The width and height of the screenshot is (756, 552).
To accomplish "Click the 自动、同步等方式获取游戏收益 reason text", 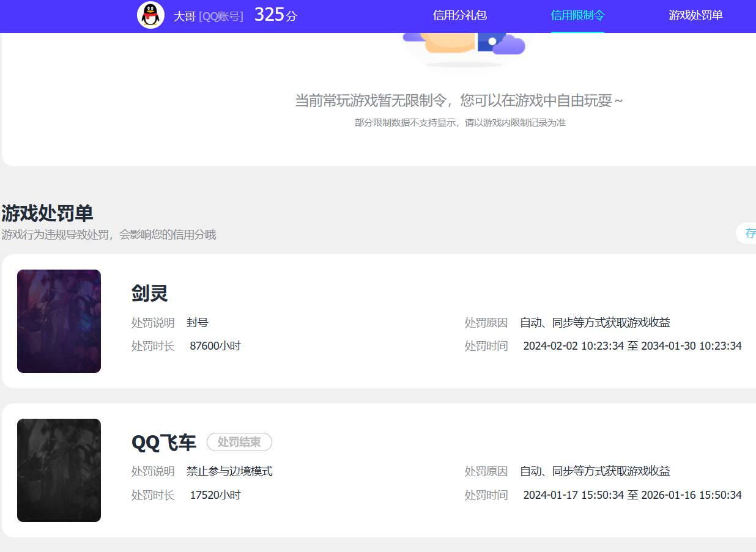I will (595, 322).
